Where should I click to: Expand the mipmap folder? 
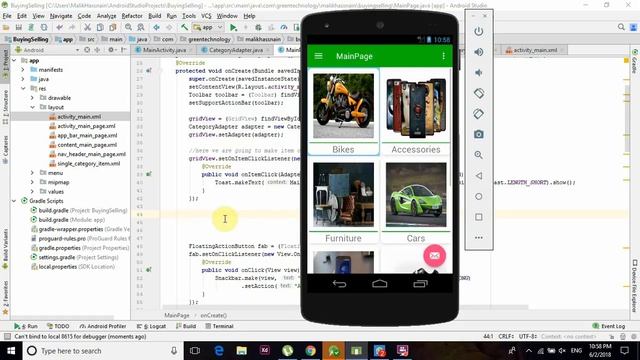tap(32, 182)
